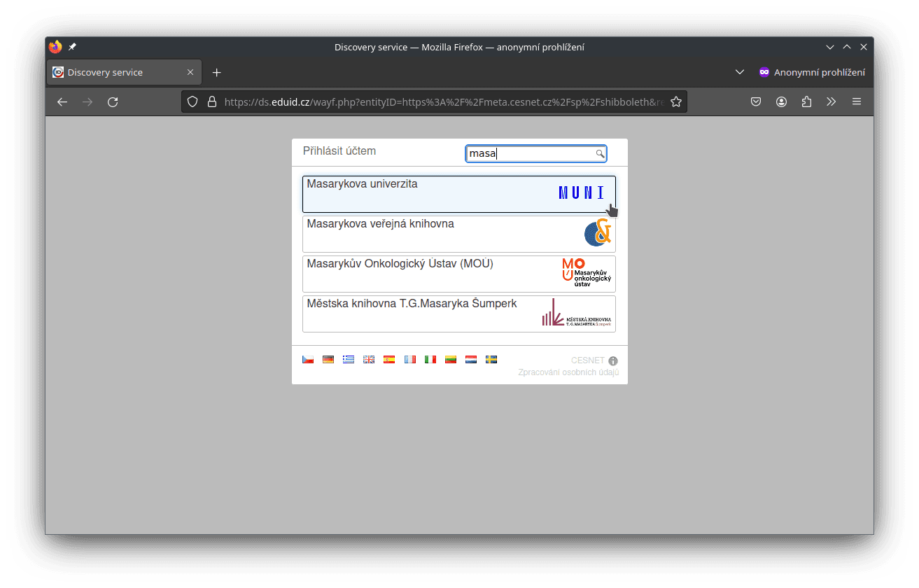Image resolution: width=919 pixels, height=588 pixels.
Task: Switch language using the Czech flag
Action: coord(308,359)
